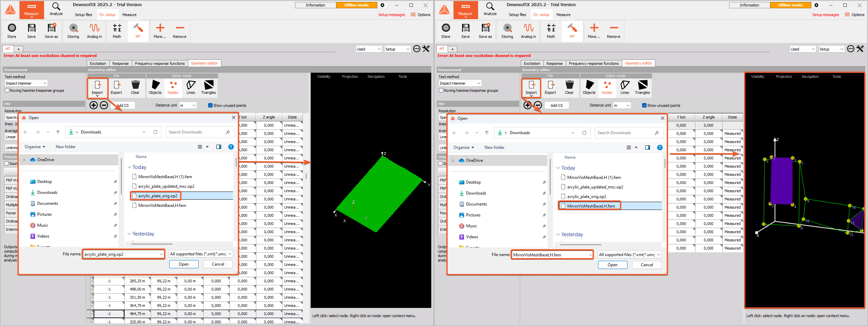Collapse Today group in left Open dialog
The width and height of the screenshot is (868, 326).
tap(130, 167)
